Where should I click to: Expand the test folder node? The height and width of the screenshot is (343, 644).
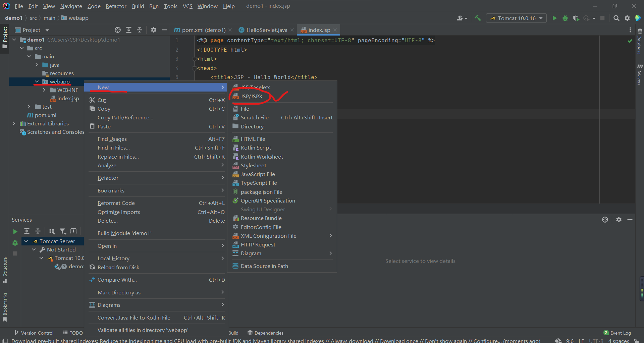pos(29,107)
